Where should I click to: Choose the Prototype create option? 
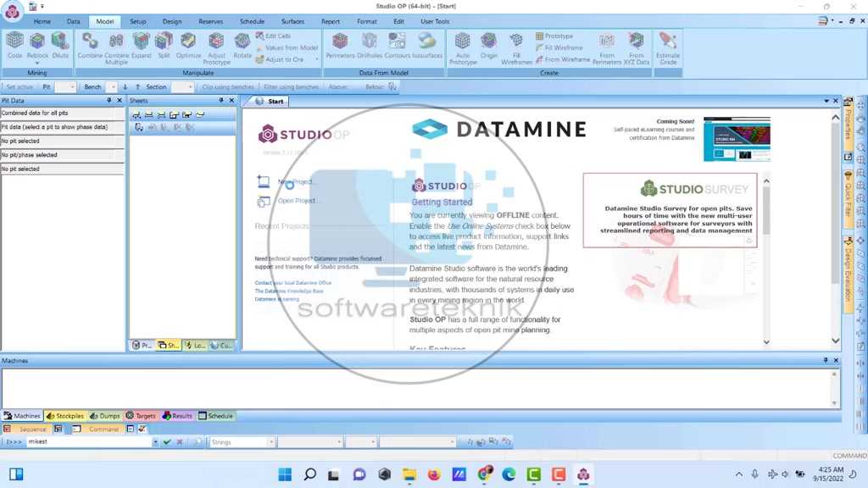pyautogui.click(x=554, y=36)
